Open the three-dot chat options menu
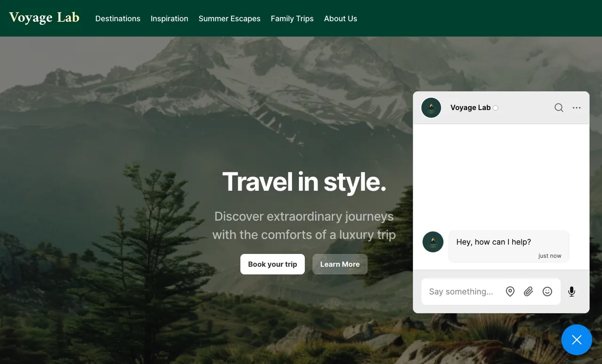Screen dimensions: 602x364 pos(577,108)
